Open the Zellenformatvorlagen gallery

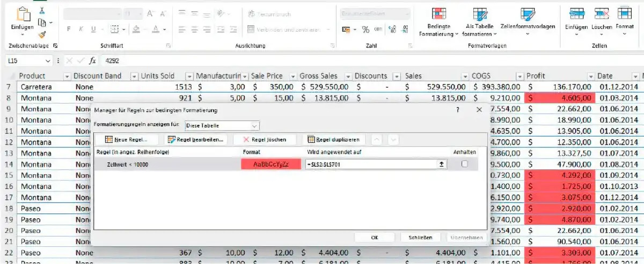coord(527,15)
